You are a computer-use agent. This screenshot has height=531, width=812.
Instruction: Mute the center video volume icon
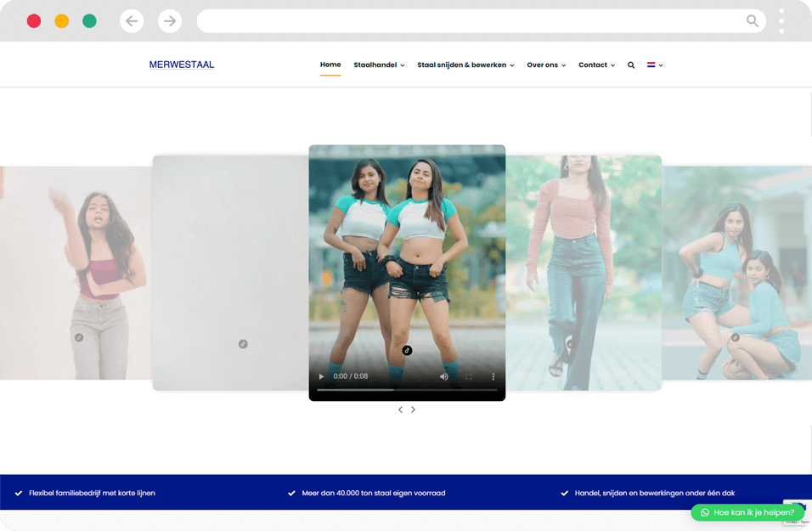(x=444, y=376)
